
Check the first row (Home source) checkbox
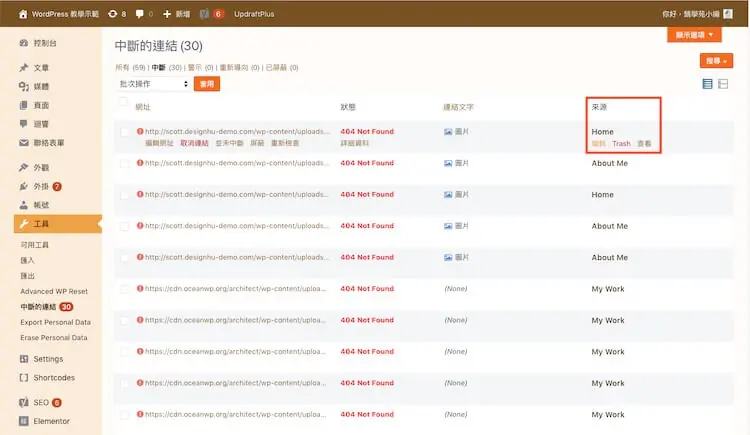pos(124,132)
